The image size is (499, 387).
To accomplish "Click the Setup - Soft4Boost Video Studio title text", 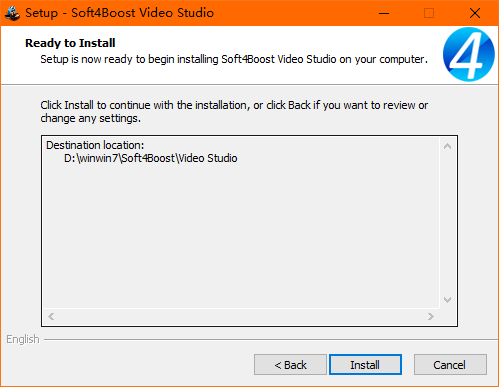I will click(120, 13).
